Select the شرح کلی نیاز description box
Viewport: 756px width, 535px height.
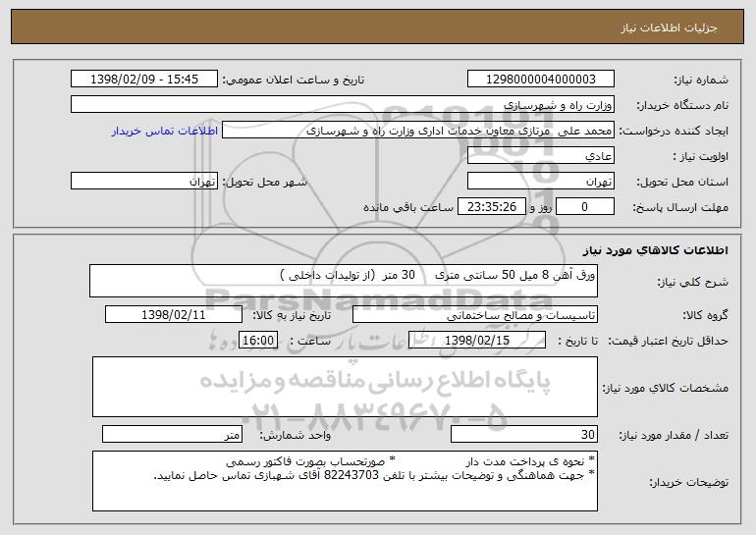[344, 281]
